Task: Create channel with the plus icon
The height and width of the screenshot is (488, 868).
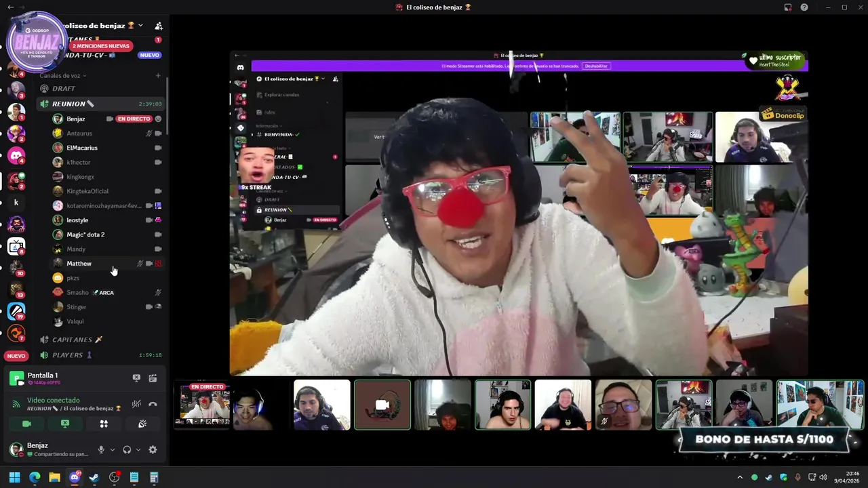Action: pos(158,76)
